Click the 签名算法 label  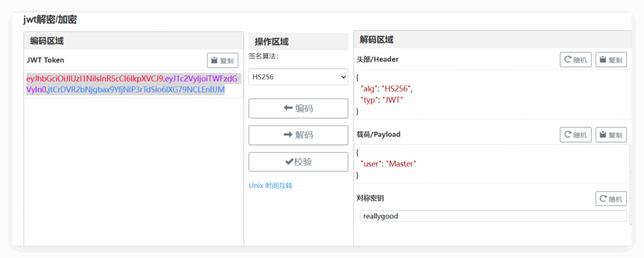[263, 56]
